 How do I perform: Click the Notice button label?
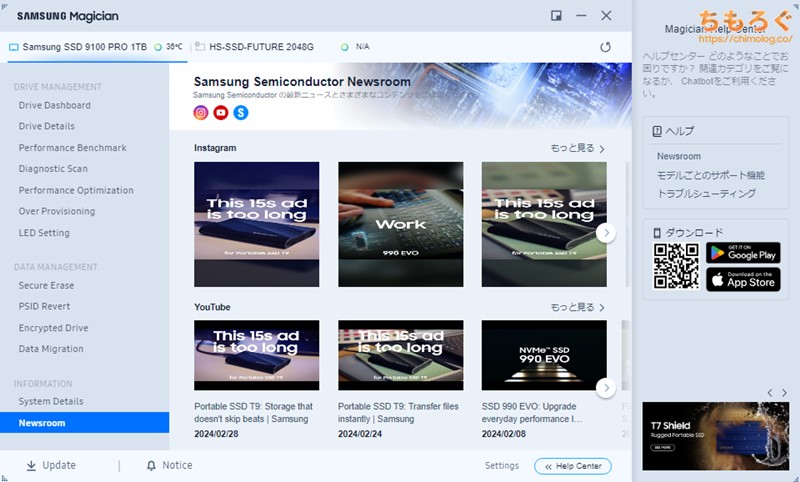tap(177, 466)
